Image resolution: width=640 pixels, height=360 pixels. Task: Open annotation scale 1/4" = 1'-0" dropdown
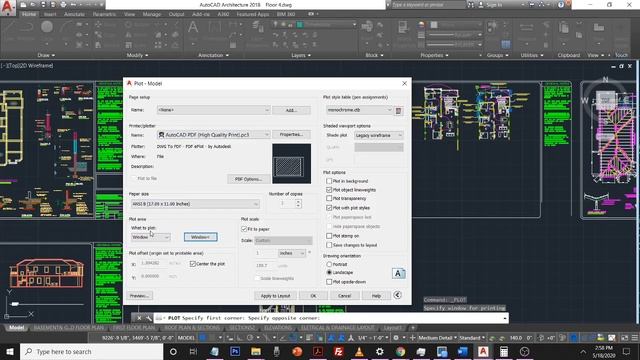pos(373,338)
